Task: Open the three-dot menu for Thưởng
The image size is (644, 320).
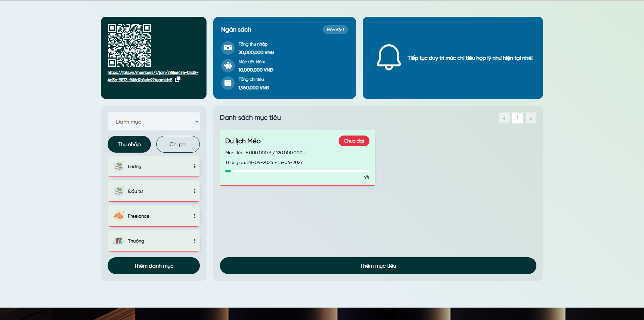Action: pyautogui.click(x=194, y=241)
